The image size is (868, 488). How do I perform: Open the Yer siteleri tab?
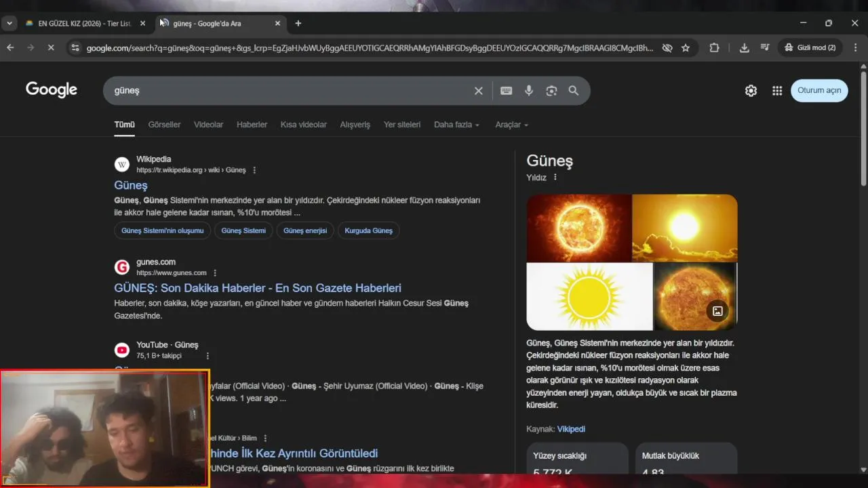(x=402, y=125)
